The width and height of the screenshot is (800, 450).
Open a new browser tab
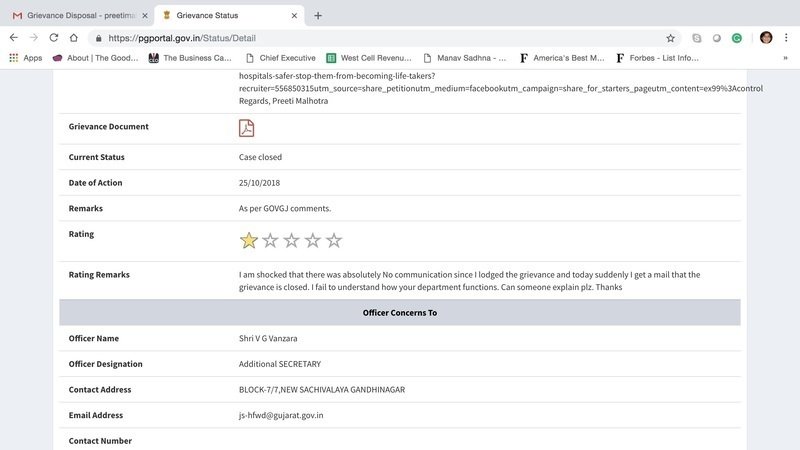pyautogui.click(x=318, y=15)
